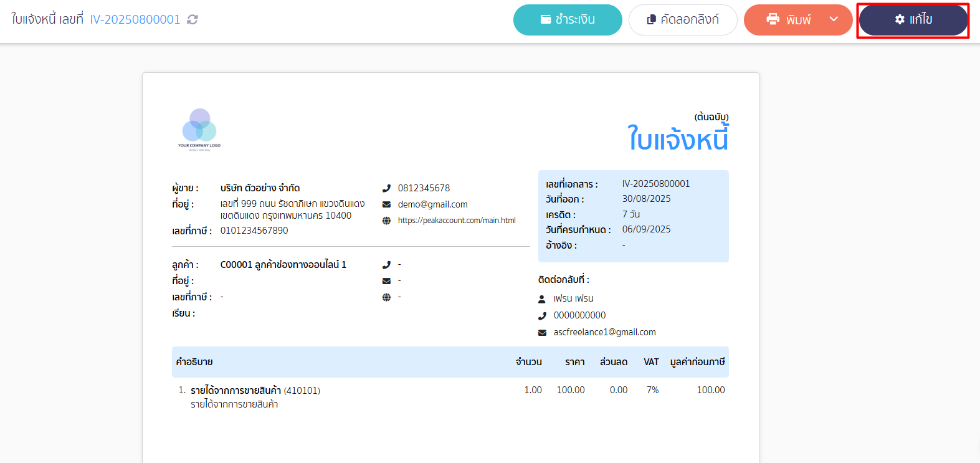Click the issue date 30/08/2025
The image size is (980, 463).
tap(647, 199)
